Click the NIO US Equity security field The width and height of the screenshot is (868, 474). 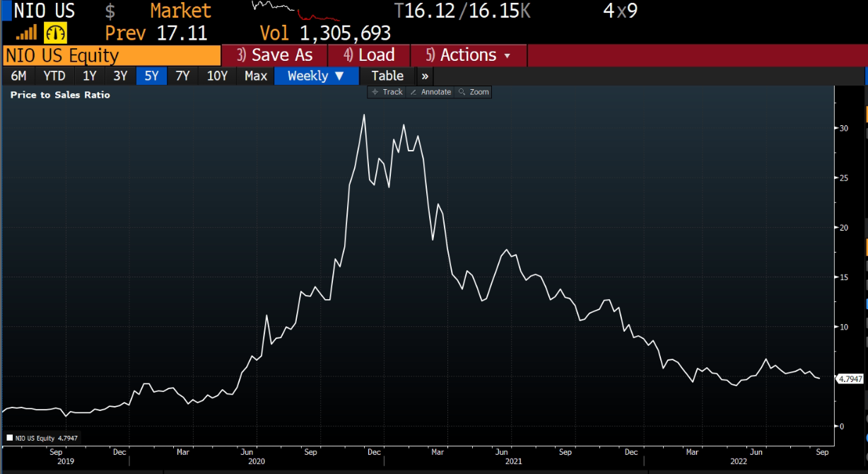[112, 55]
